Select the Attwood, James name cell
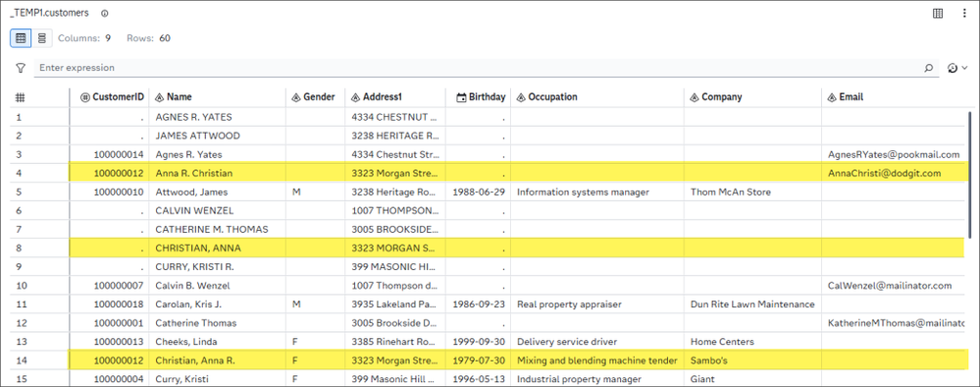980x387 pixels. [218, 192]
